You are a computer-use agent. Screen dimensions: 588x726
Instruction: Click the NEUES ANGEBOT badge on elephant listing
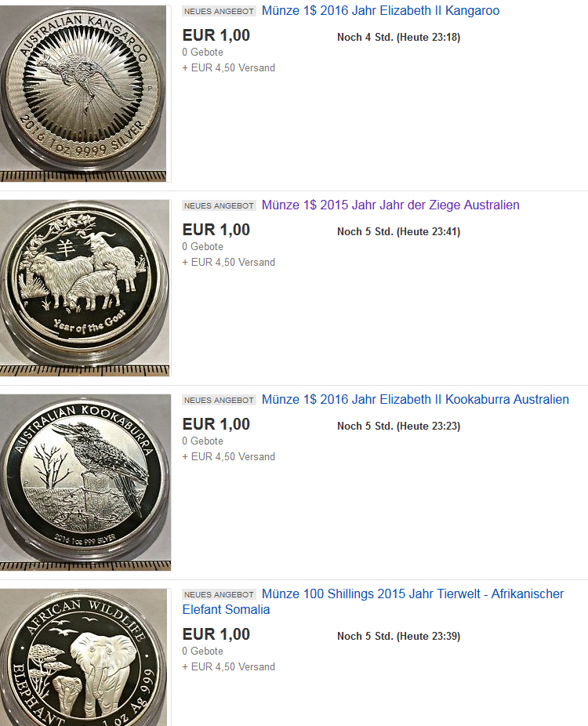tap(219, 594)
